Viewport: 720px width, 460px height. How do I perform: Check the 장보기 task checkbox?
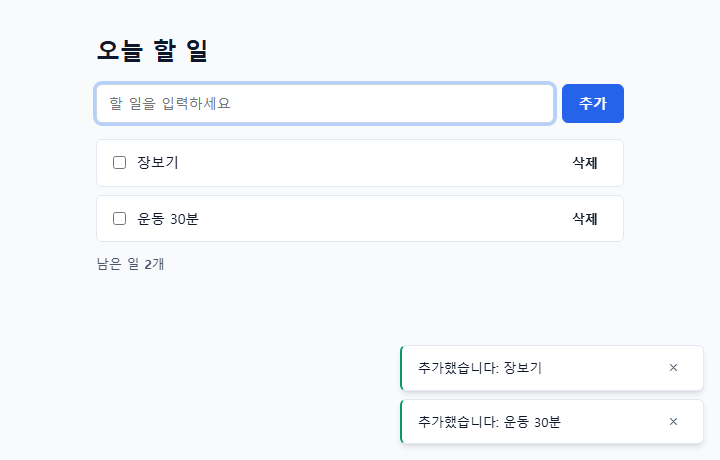(119, 163)
